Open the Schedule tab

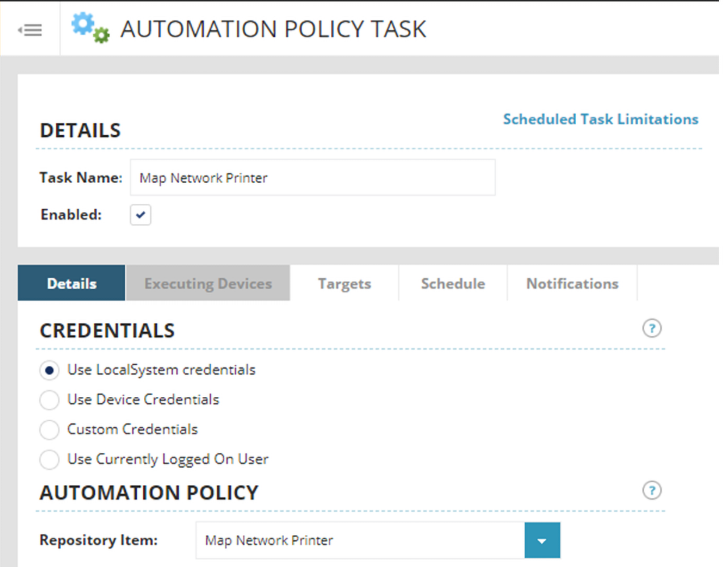pyautogui.click(x=453, y=283)
